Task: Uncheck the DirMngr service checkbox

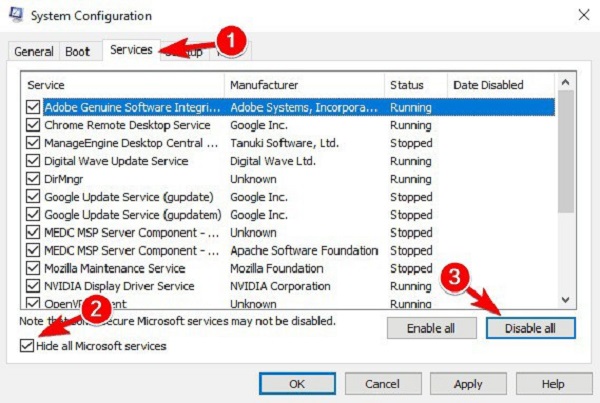Action: 34,179
